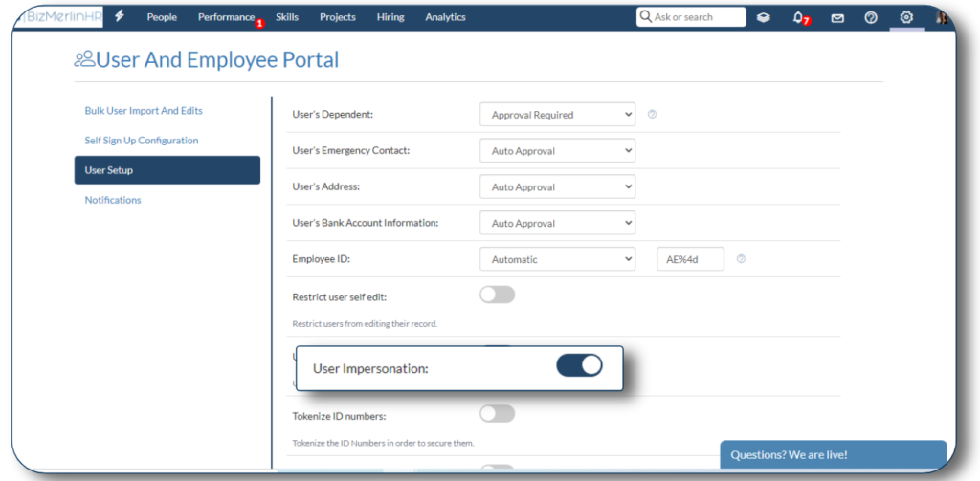
Task: Click the lightning bolt quick actions icon
Action: (x=120, y=17)
